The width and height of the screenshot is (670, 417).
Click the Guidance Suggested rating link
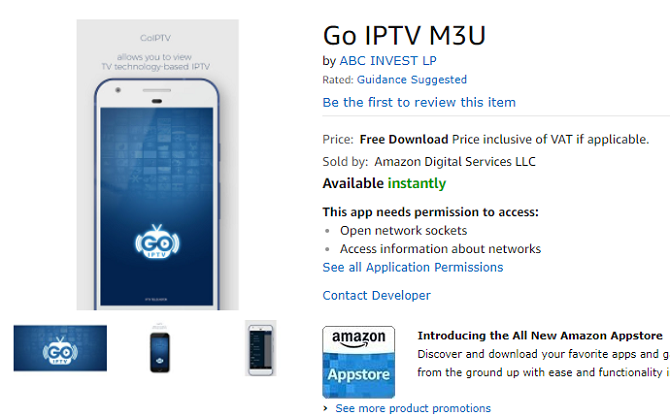coord(411,80)
